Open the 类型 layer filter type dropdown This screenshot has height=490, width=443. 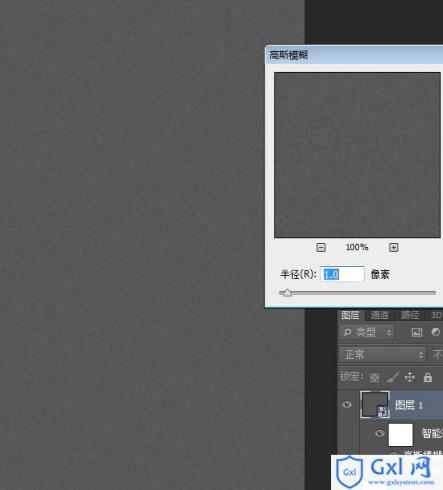(x=367, y=332)
